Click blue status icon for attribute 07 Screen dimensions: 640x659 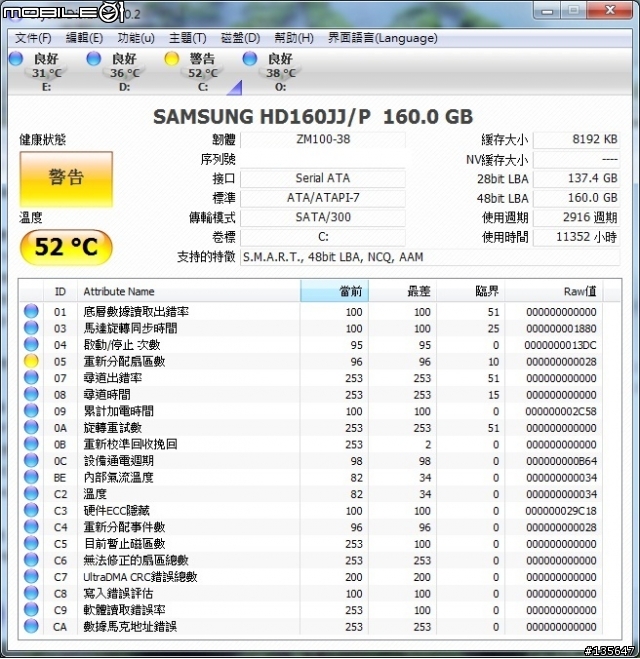31,377
